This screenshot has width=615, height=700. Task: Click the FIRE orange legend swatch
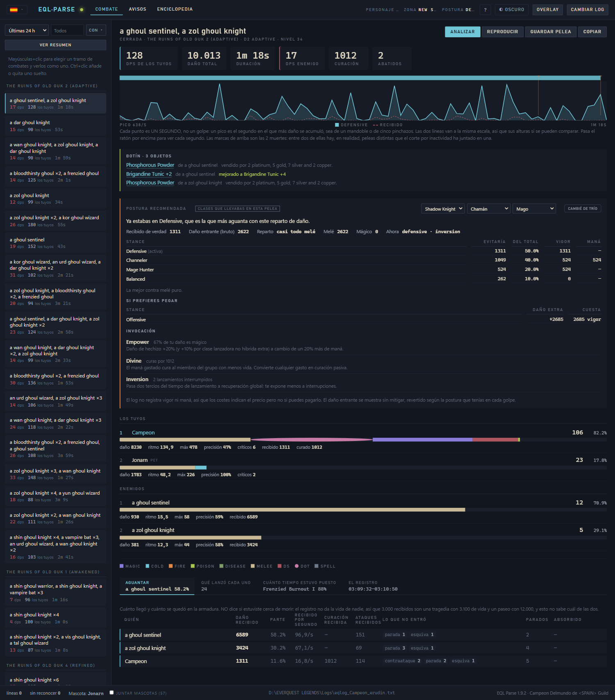(x=171, y=566)
